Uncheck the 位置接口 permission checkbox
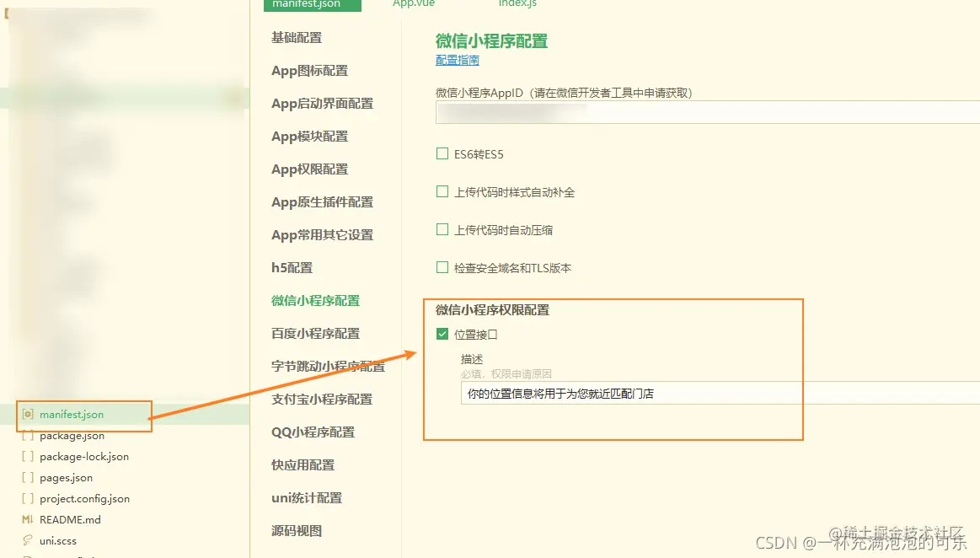The width and height of the screenshot is (980, 558). 442,334
